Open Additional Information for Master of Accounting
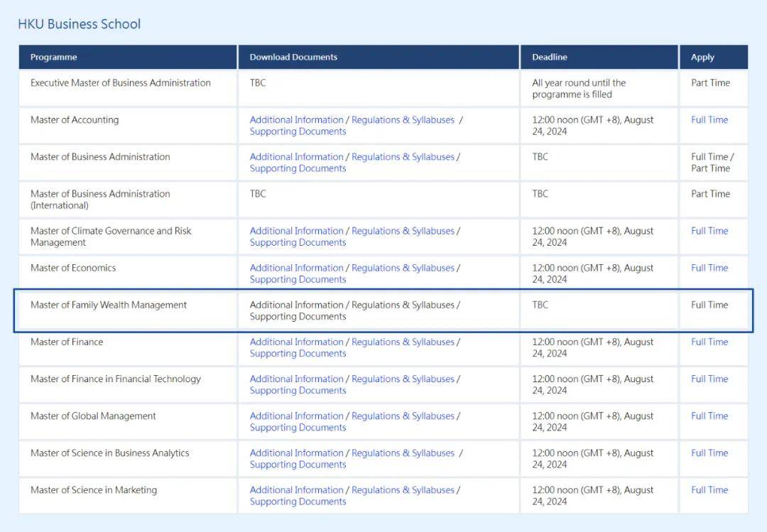Viewport: 767px width, 532px height. pos(296,120)
